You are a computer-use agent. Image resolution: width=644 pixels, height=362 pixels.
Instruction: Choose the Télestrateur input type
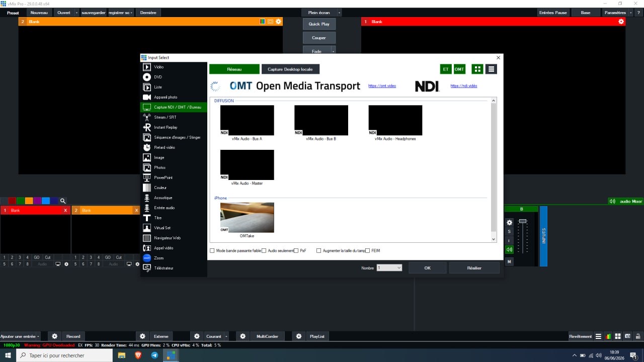click(174, 268)
